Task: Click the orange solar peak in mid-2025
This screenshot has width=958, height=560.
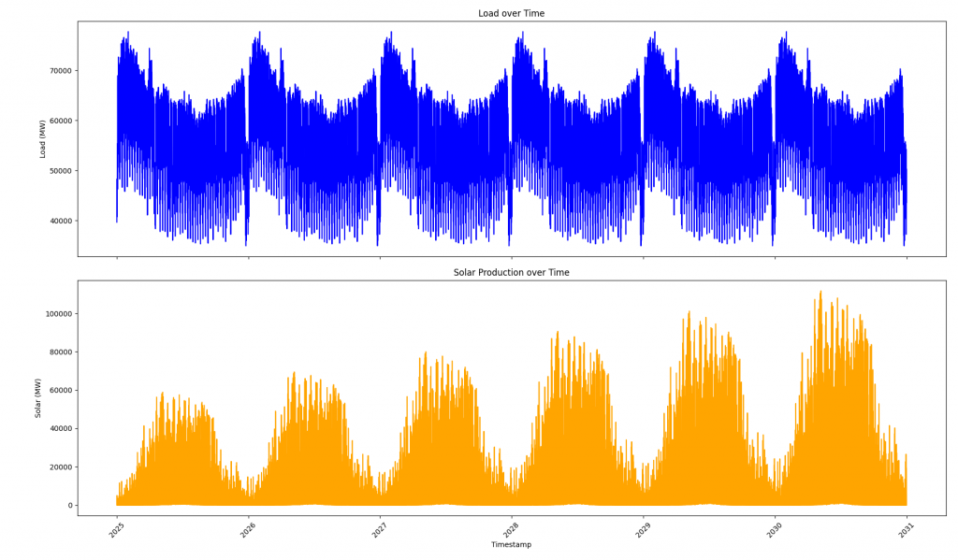Action: [x=163, y=394]
